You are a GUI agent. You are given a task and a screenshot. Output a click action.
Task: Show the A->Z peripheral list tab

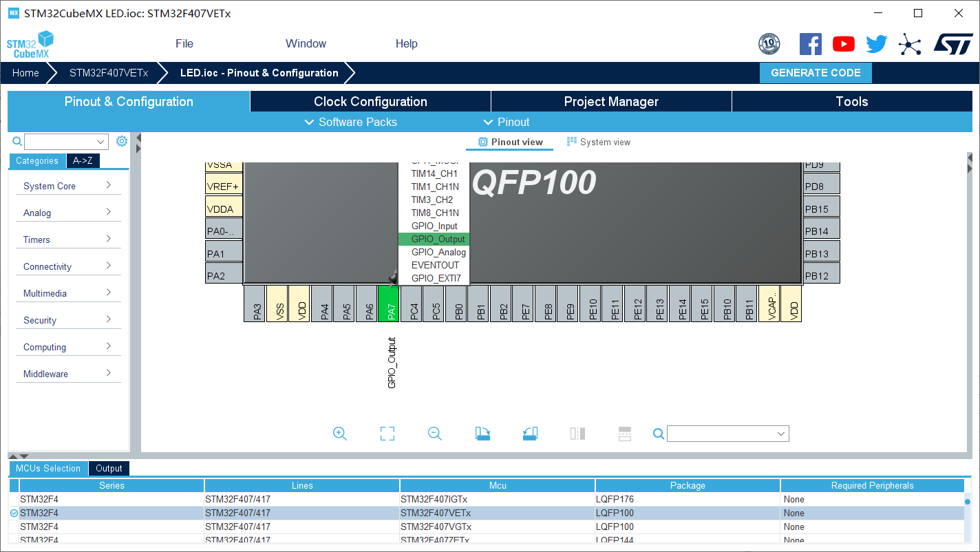click(83, 160)
